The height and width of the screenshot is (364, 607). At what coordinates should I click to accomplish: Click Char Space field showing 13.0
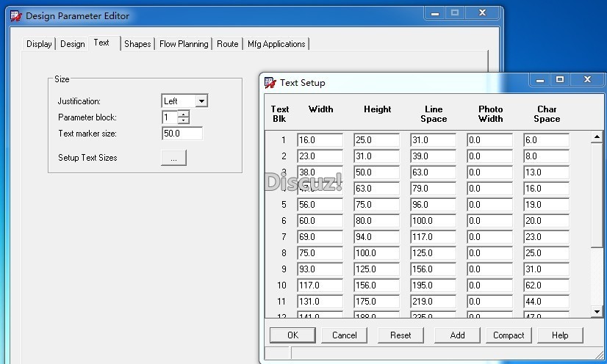click(x=546, y=172)
